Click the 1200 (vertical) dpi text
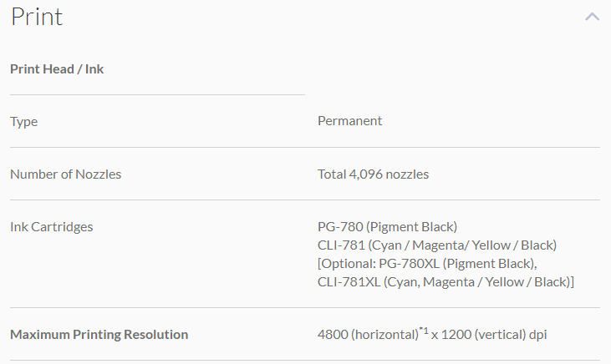Image resolution: width=611 pixels, height=364 pixels. [494, 335]
